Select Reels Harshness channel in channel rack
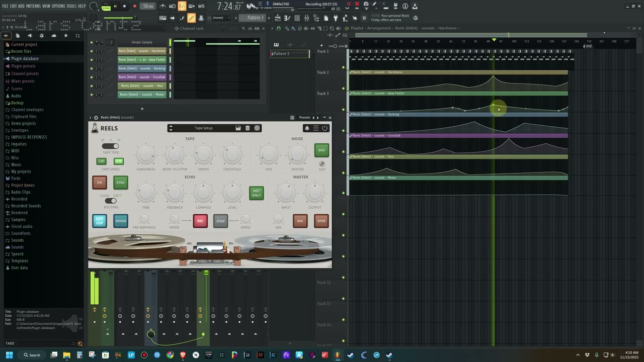Screen dimensions: 644x362 tap(142, 51)
